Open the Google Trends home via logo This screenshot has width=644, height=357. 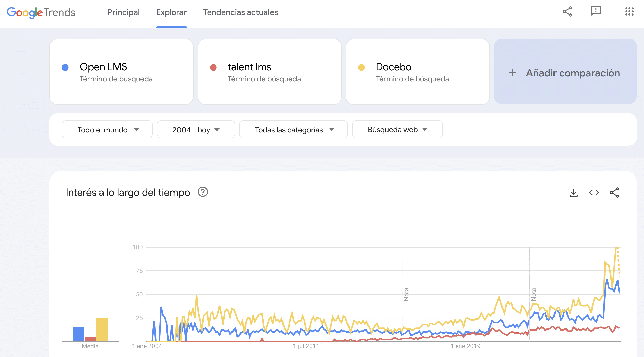tap(41, 12)
